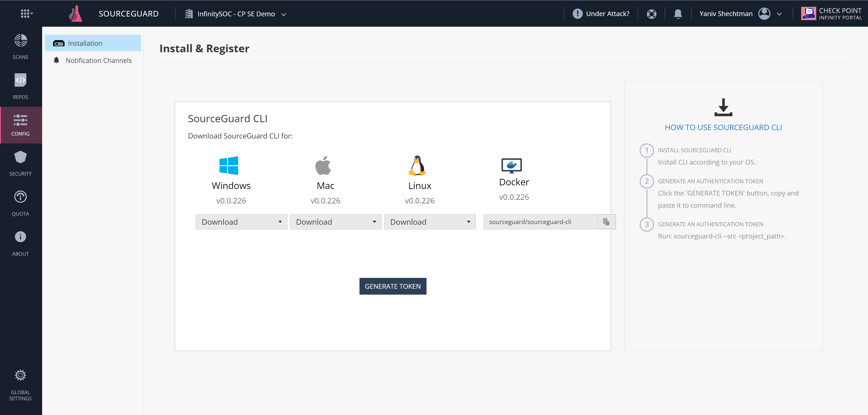Click the Apple Mac logo icon
The height and width of the screenshot is (415, 868).
coord(323,165)
